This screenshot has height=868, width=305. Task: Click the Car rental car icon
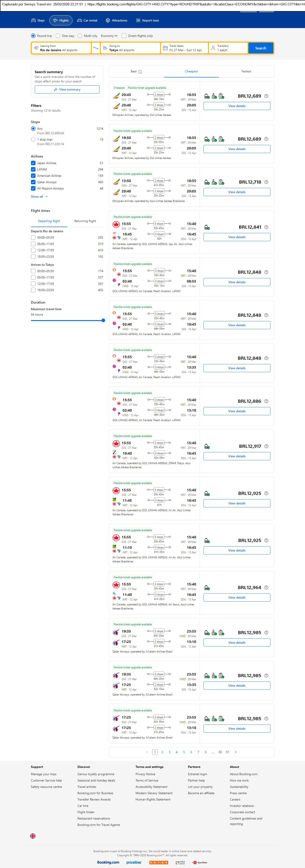tap(79, 21)
